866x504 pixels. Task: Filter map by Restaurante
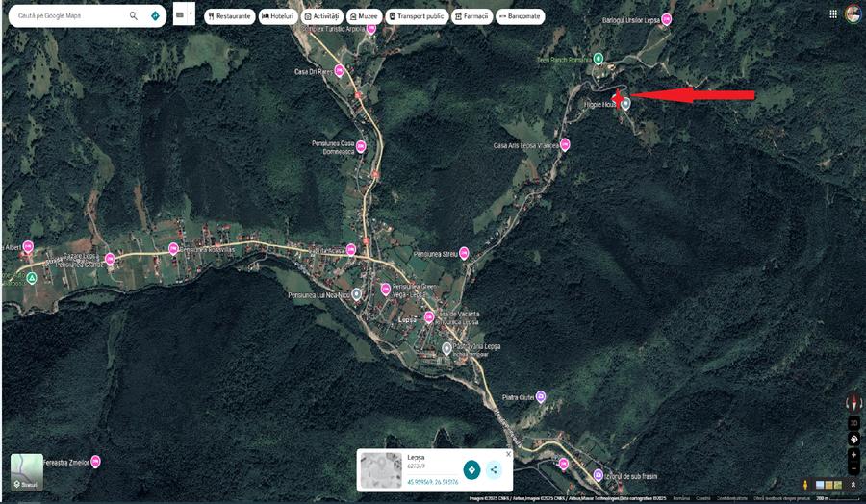coord(229,16)
